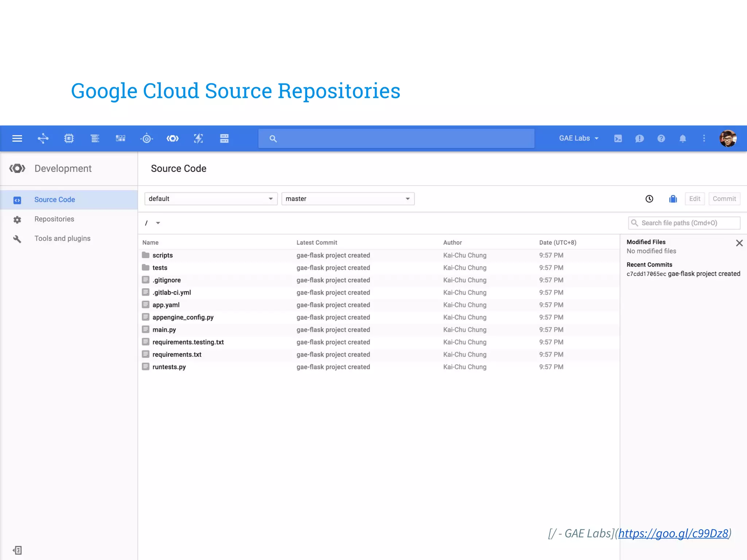
Task: Open Compute Engine chip icon
Action: 69,139
